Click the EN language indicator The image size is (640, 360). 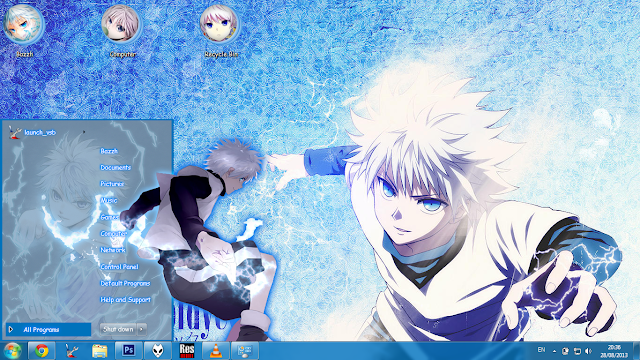click(x=541, y=350)
